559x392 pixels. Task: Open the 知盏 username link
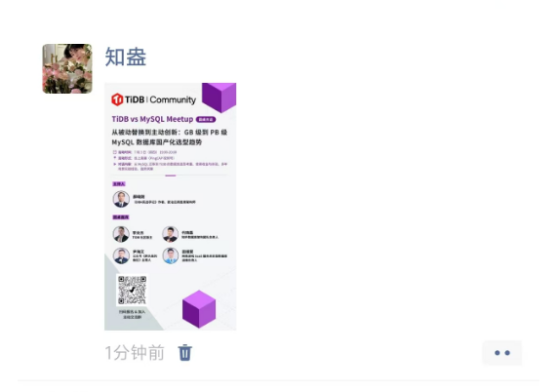coord(126,57)
